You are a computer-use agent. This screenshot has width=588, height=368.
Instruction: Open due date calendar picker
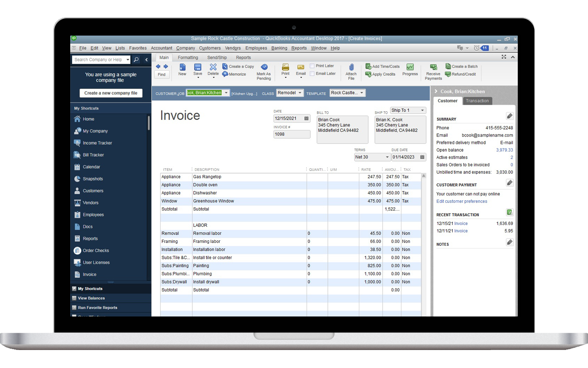[x=422, y=157]
